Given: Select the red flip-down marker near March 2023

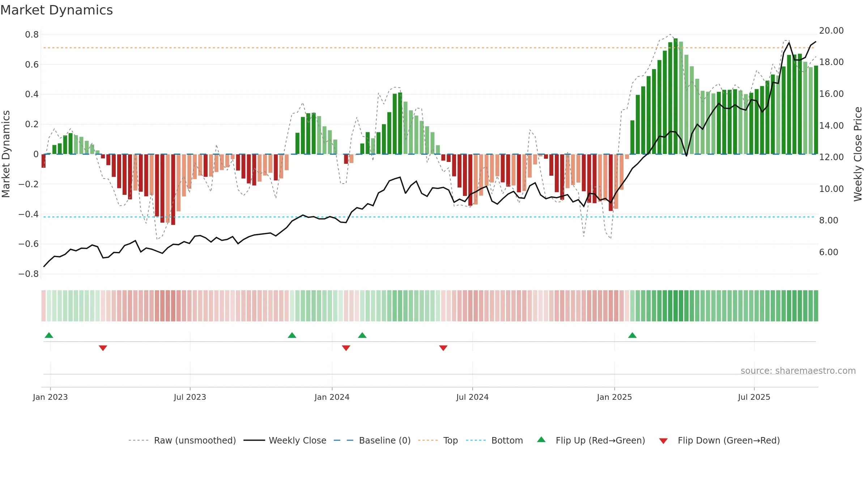Looking at the screenshot, I should (x=103, y=348).
